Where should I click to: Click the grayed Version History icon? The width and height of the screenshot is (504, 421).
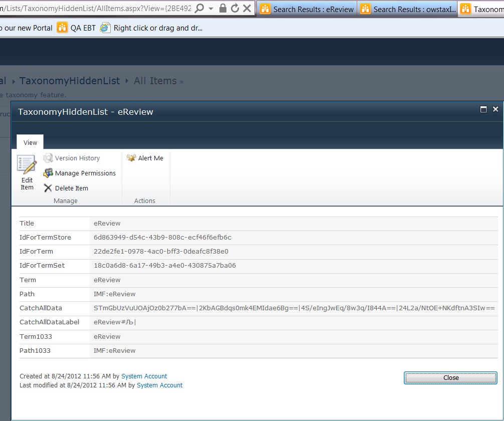pyautogui.click(x=48, y=158)
